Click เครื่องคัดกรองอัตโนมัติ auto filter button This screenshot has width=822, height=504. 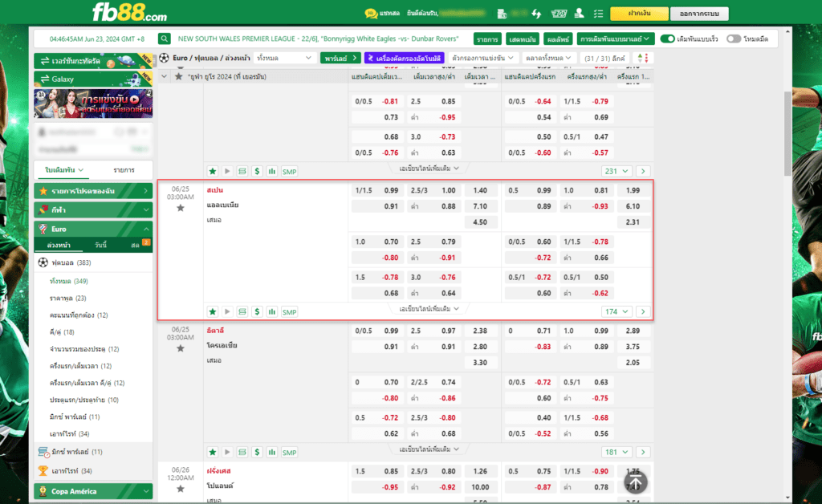tap(405, 58)
